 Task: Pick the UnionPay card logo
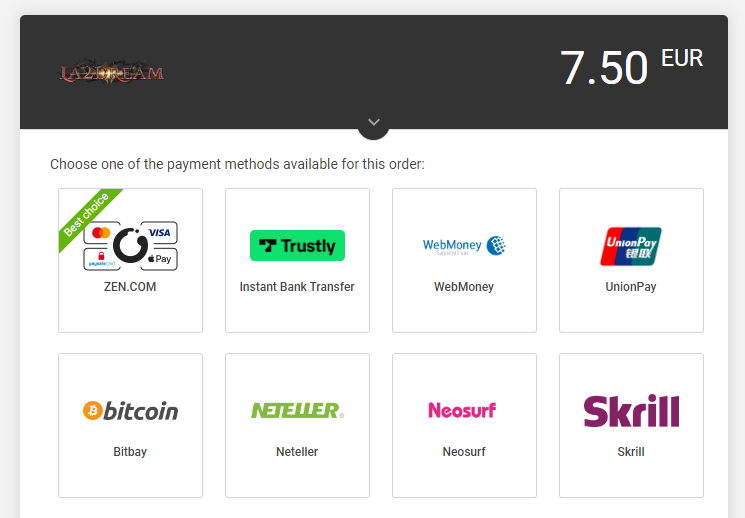click(x=630, y=246)
